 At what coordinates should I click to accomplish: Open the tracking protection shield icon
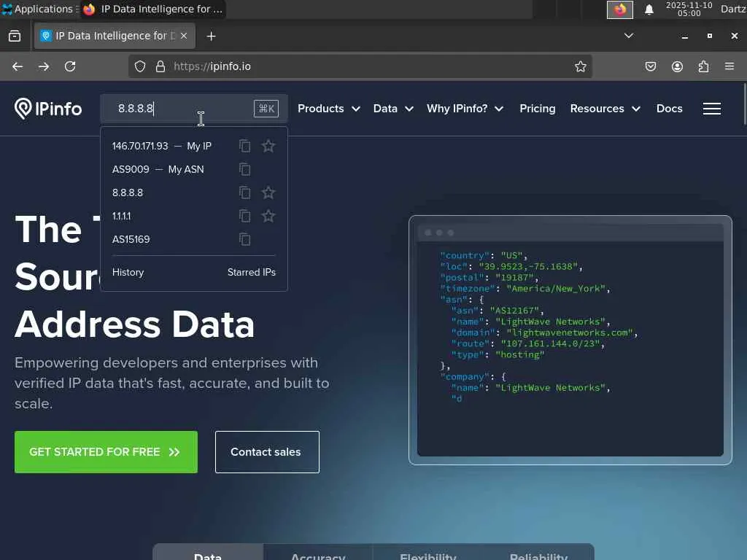[x=139, y=66]
